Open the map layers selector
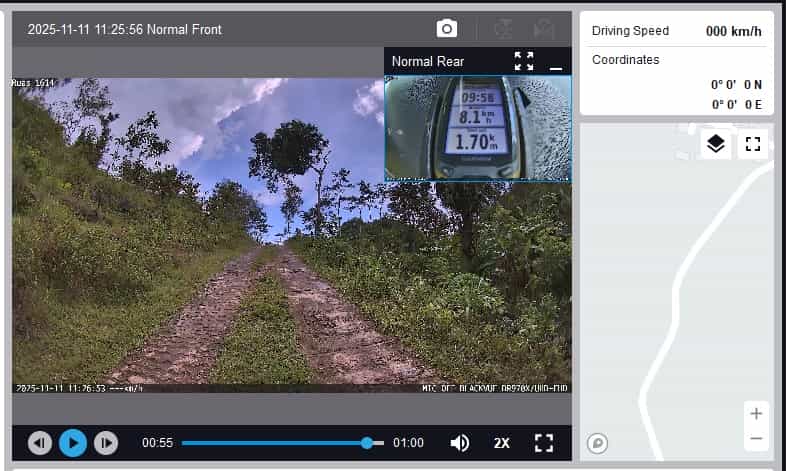 coord(715,144)
